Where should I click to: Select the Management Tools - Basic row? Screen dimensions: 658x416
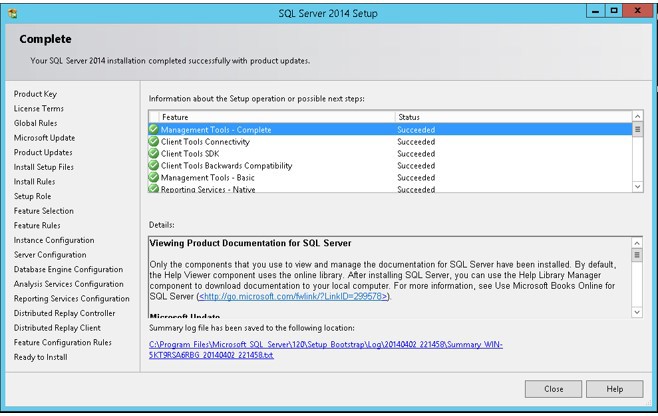pos(390,178)
